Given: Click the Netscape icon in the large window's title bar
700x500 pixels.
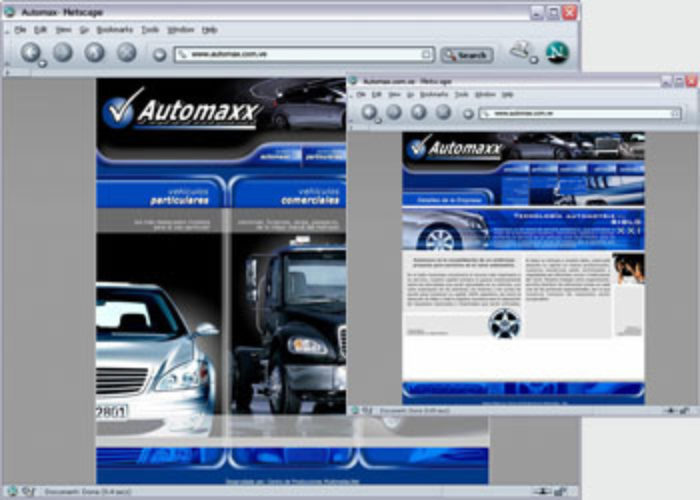Looking at the screenshot, I should [x=9, y=12].
